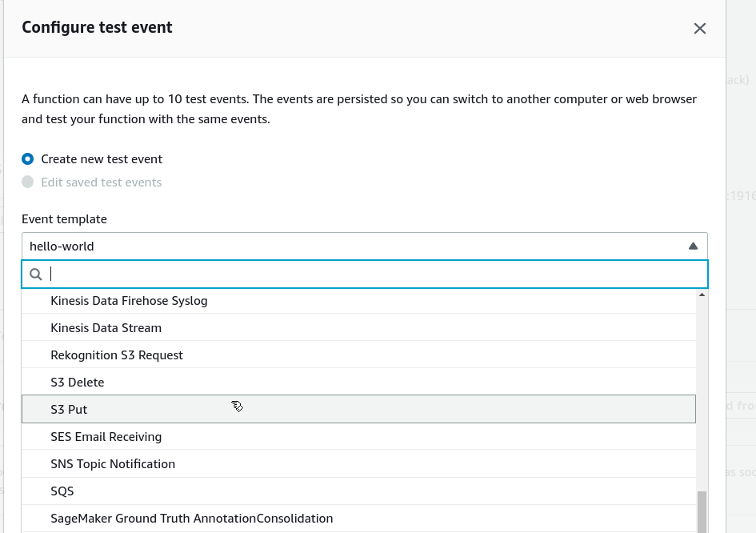Pick Rekognition S3 Request template
Viewport: 756px width, 533px height.
point(358,355)
